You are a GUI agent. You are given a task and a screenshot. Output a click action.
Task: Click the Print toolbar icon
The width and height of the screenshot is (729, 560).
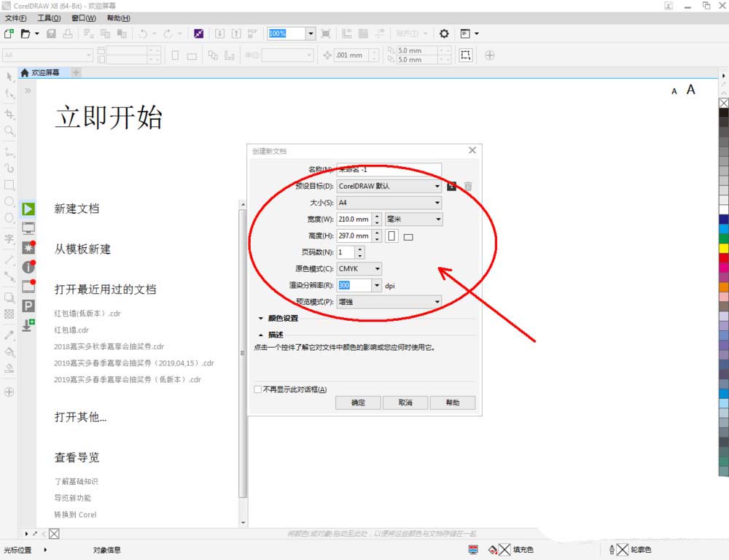[68, 34]
